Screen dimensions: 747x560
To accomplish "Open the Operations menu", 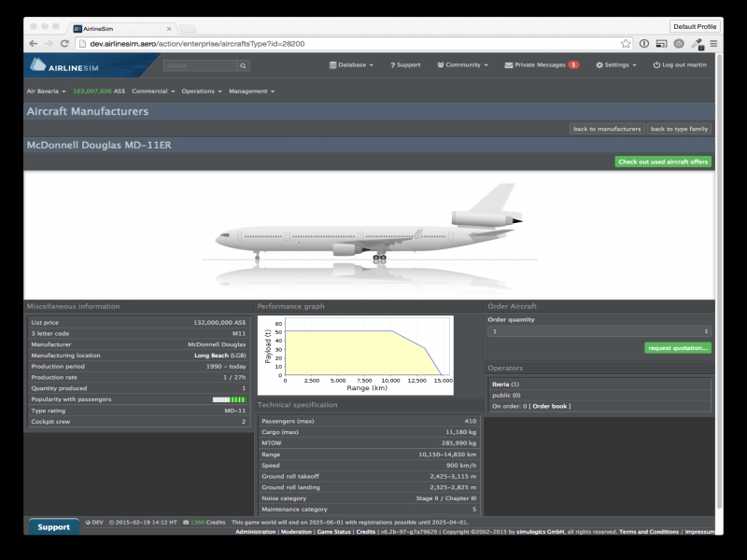I will click(x=202, y=91).
